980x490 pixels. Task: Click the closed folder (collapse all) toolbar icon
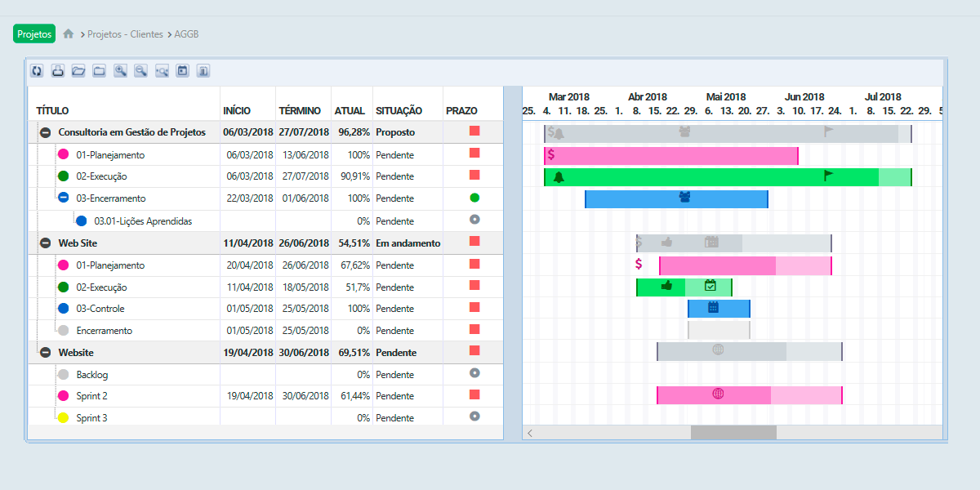100,71
